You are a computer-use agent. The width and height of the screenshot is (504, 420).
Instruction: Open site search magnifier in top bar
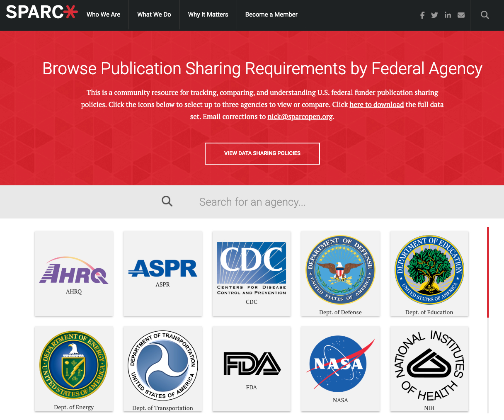(485, 15)
